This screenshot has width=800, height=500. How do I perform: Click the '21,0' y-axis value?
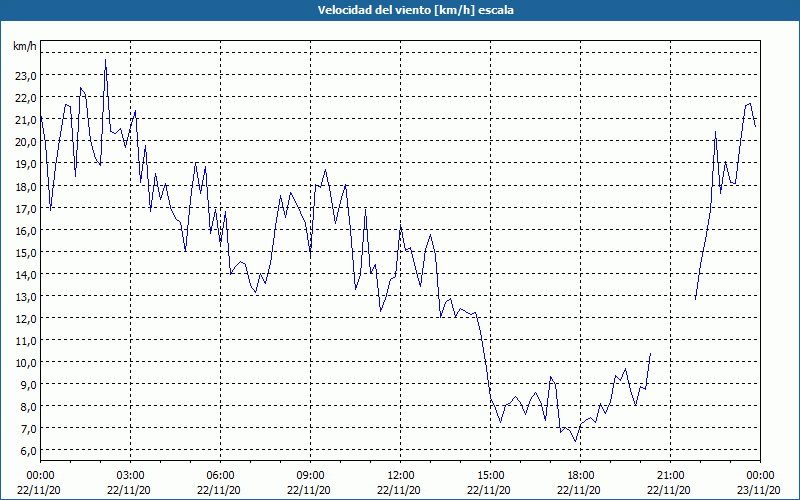(x=26, y=120)
